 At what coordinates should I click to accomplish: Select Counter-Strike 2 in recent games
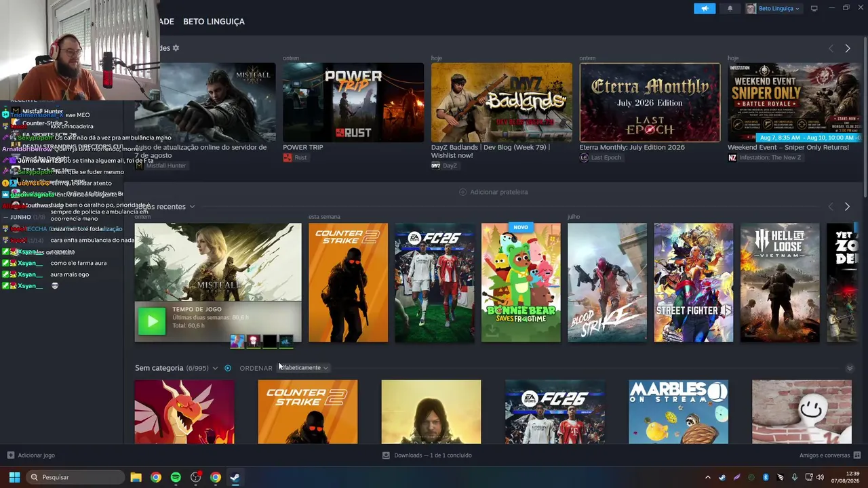(x=349, y=283)
